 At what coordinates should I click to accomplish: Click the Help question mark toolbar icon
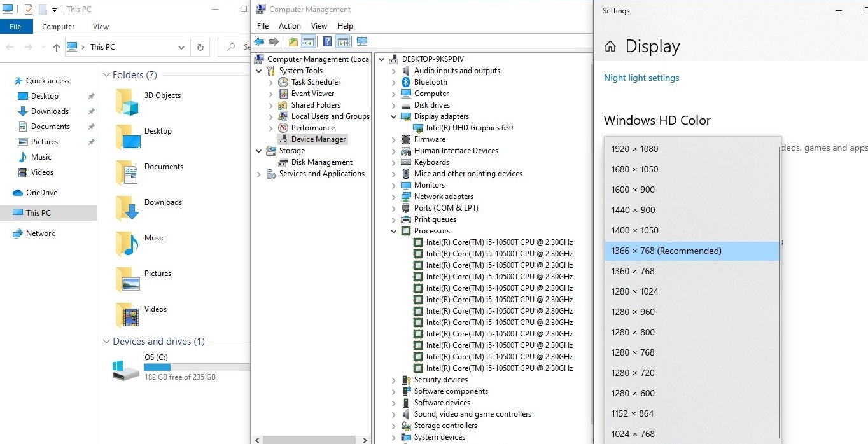[x=327, y=42]
